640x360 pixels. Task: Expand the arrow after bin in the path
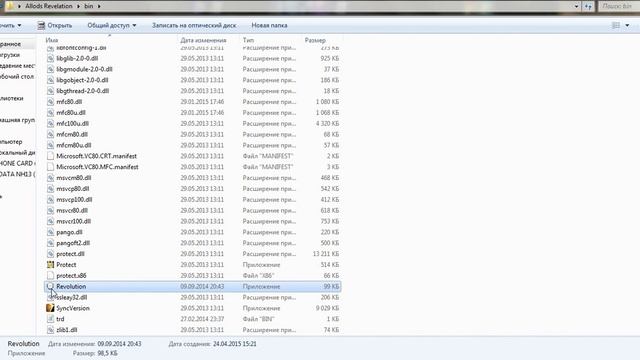99,6
